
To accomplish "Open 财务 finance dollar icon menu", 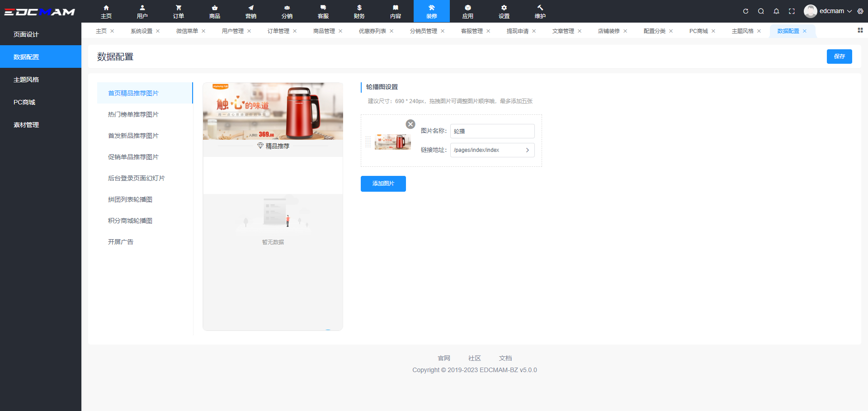I will coord(359,11).
